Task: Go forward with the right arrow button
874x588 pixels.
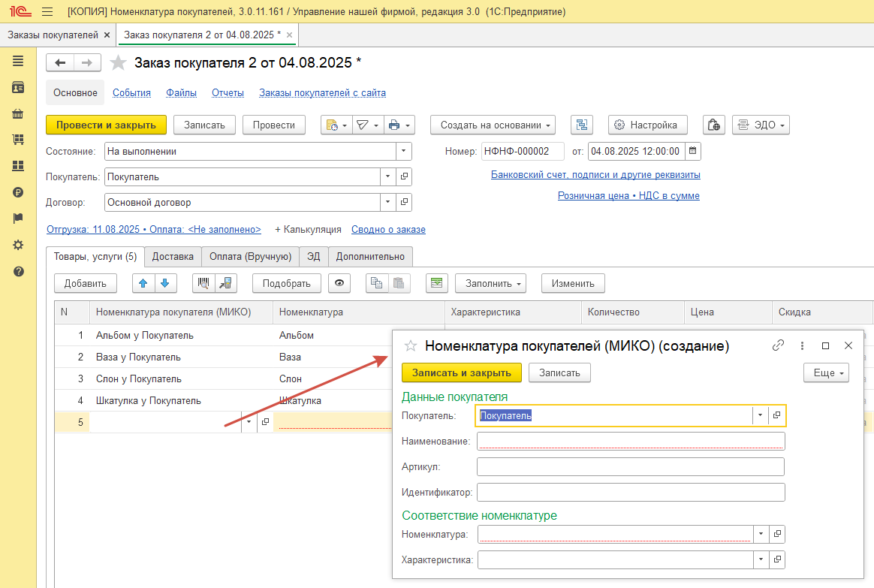Action: tap(87, 62)
